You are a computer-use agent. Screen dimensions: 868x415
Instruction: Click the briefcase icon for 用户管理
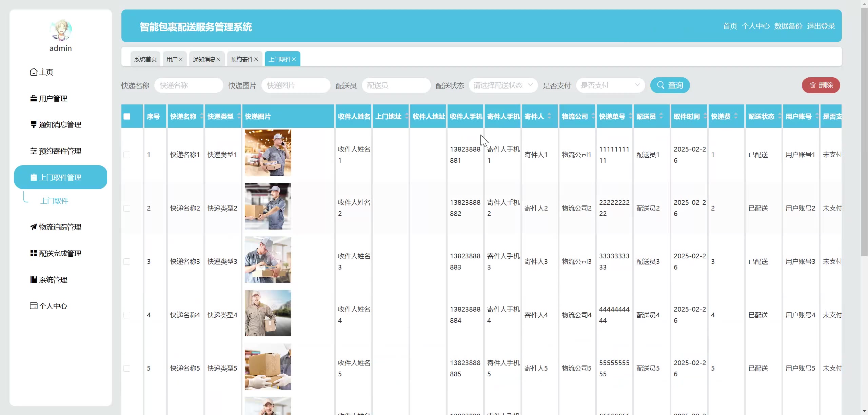34,98
